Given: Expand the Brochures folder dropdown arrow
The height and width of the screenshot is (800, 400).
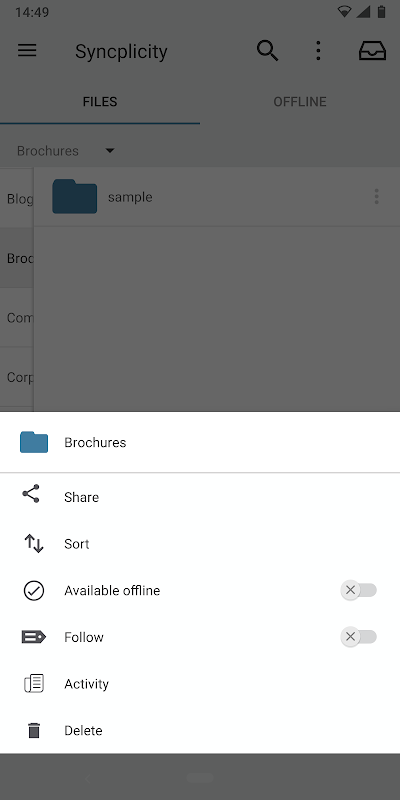Looking at the screenshot, I should click(x=110, y=151).
